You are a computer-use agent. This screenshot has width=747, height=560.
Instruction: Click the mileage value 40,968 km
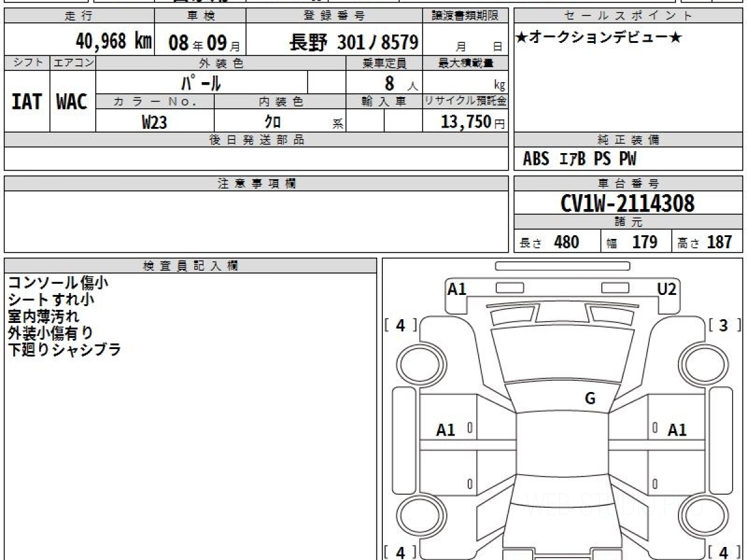coord(113,42)
